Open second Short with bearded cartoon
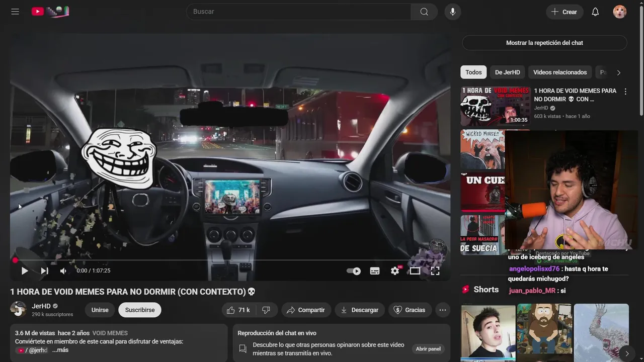The image size is (644, 362). [x=544, y=332]
